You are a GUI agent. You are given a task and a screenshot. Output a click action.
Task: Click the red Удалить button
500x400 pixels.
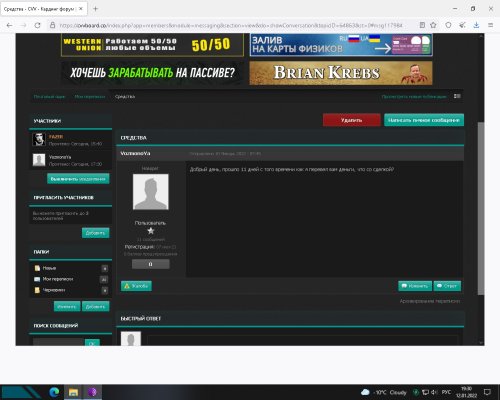coord(351,120)
